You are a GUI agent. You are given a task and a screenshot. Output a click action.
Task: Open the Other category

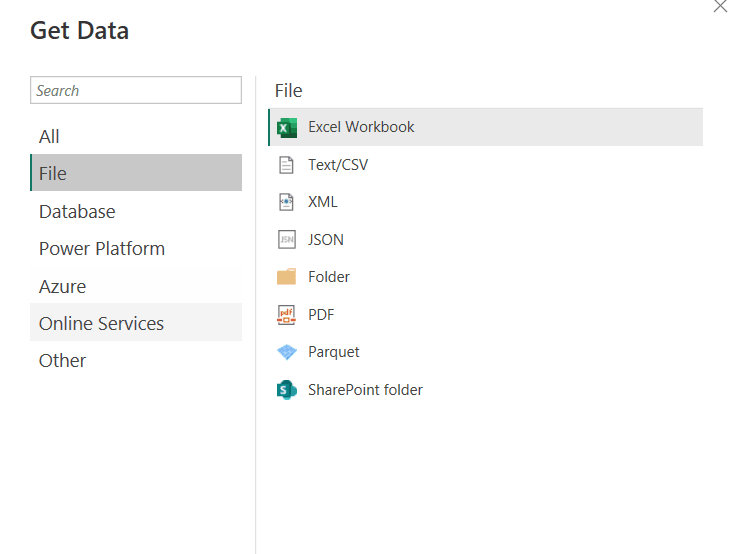(x=136, y=360)
